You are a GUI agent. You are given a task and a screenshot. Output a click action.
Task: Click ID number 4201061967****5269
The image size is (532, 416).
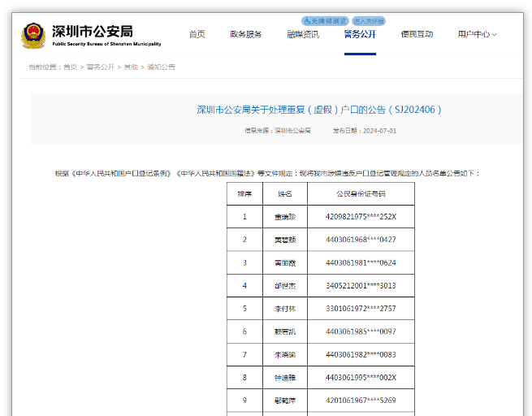[361, 401]
